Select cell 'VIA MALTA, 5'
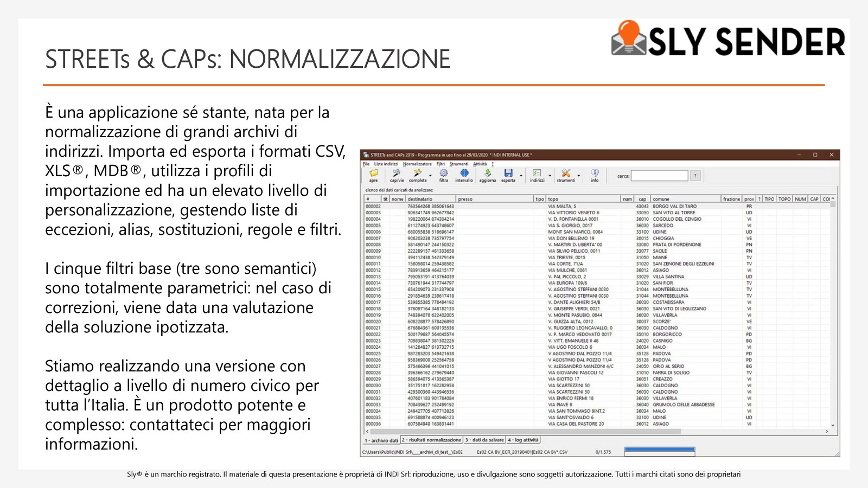868x488 pixels. (x=562, y=206)
